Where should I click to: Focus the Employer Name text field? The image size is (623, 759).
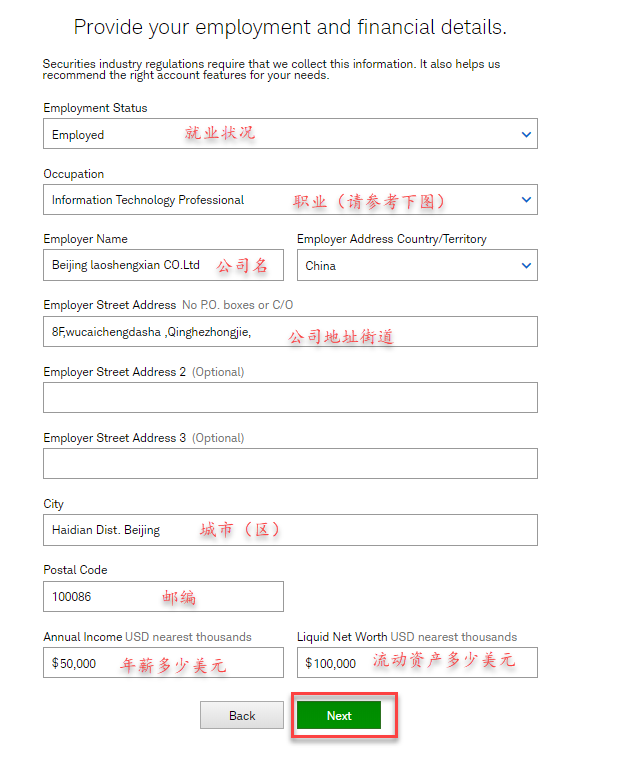point(163,265)
